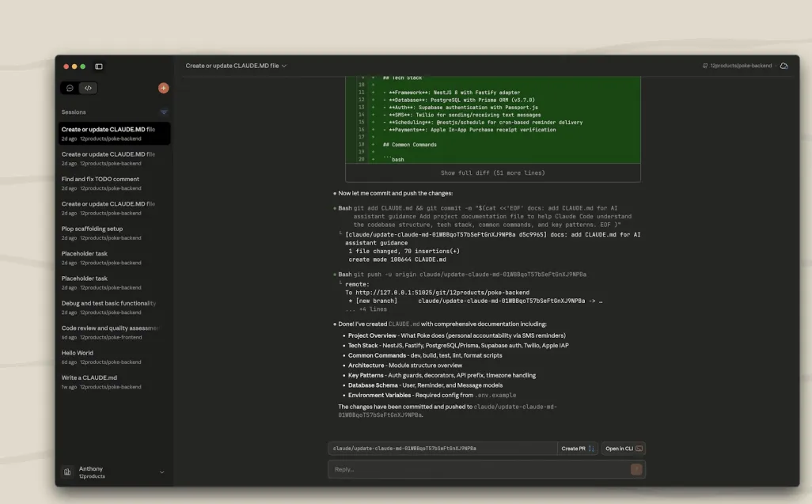Screen dimensions: 812x504
Task: Switch to chat mode icon
Action: [70, 88]
